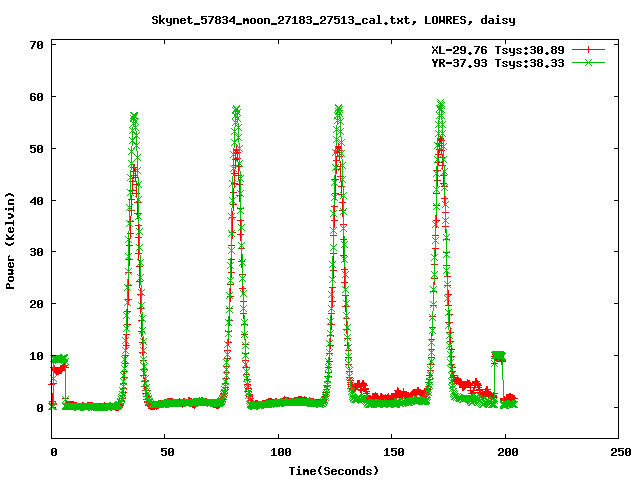Click the x-axis tick label 200
The image size is (640, 480).
(x=507, y=452)
